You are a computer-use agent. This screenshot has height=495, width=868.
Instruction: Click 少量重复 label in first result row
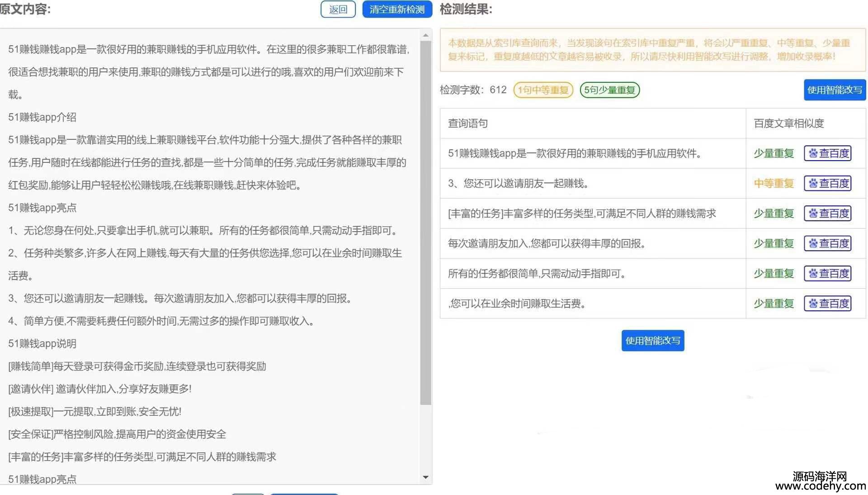pos(774,153)
